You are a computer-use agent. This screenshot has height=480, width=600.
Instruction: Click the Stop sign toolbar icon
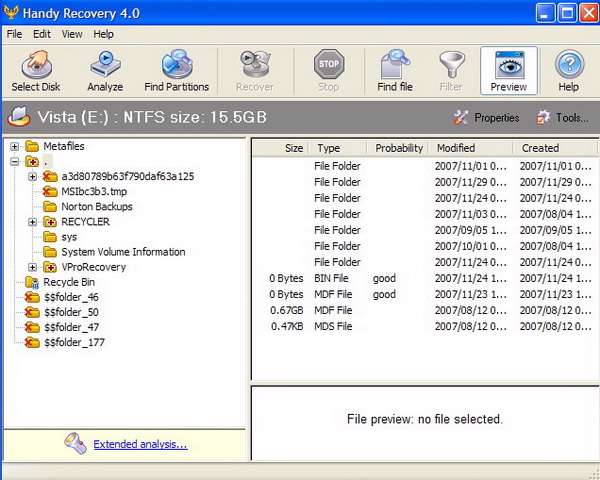(329, 64)
